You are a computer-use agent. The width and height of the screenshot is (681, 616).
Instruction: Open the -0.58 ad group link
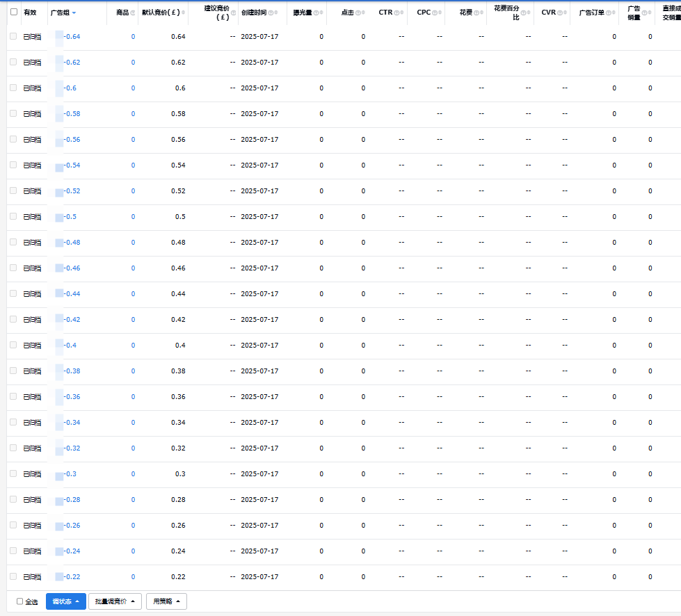click(x=72, y=114)
